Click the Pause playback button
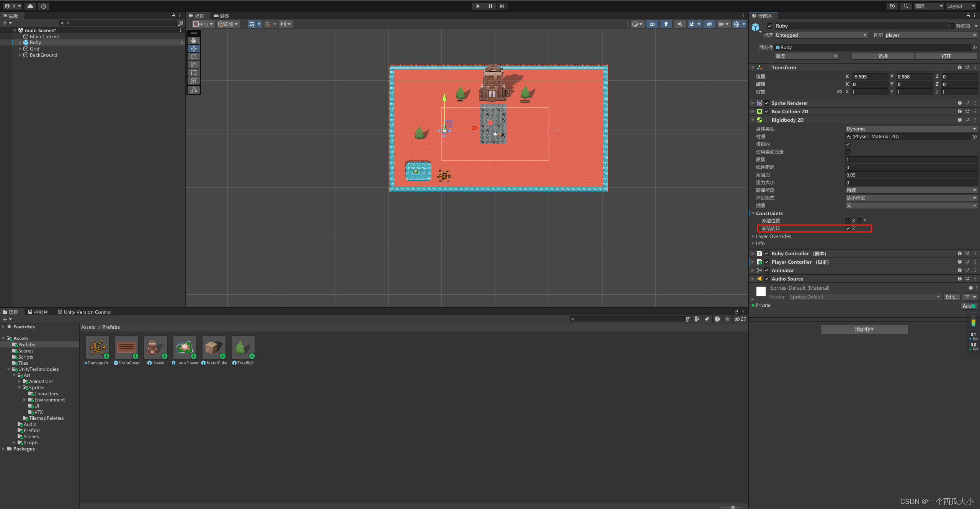 click(490, 6)
